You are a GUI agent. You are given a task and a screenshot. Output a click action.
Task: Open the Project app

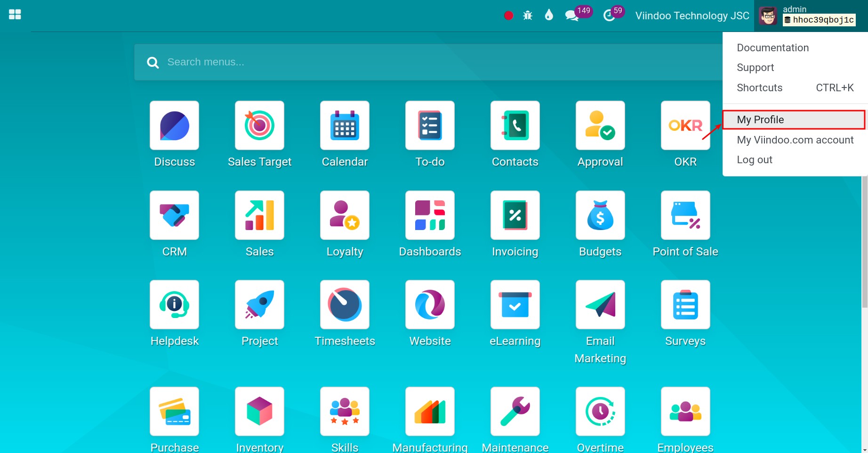coord(259,304)
